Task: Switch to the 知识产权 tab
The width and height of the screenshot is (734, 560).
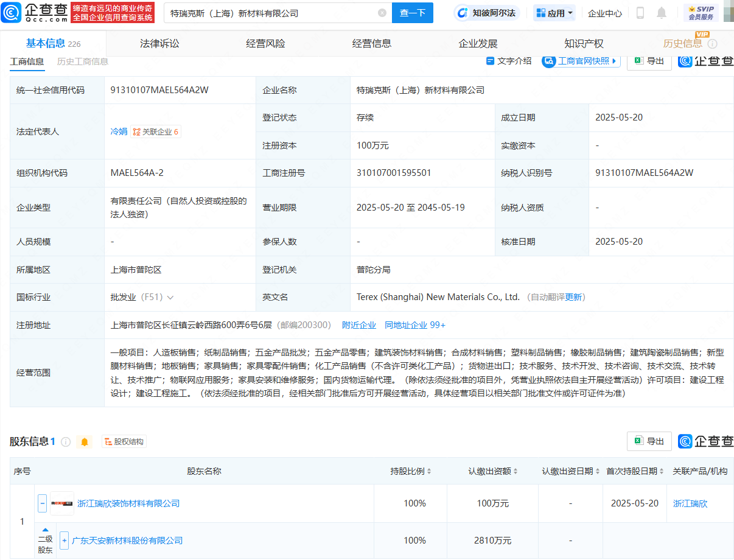Action: (x=584, y=43)
